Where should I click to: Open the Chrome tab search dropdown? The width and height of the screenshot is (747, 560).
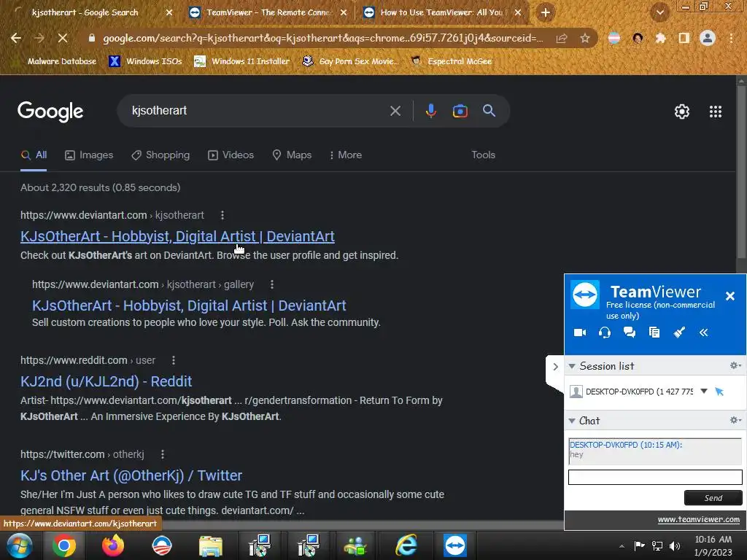[x=659, y=13]
